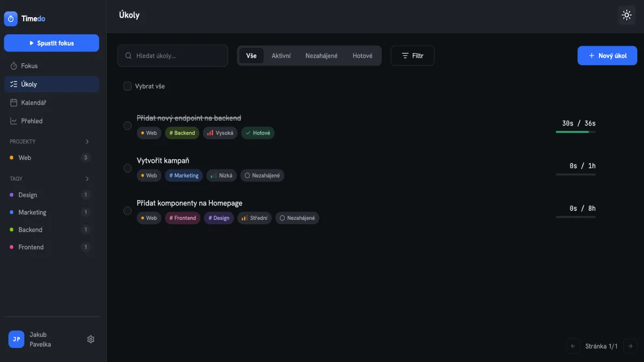Click the # Marketing tag chip
644x362 pixels.
[x=184, y=175]
